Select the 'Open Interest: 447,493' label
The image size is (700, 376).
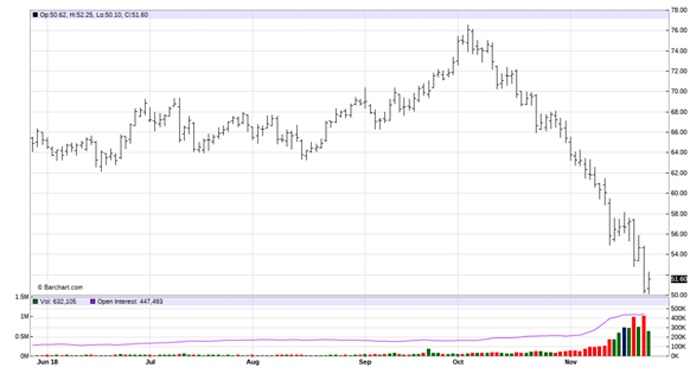[130, 301]
